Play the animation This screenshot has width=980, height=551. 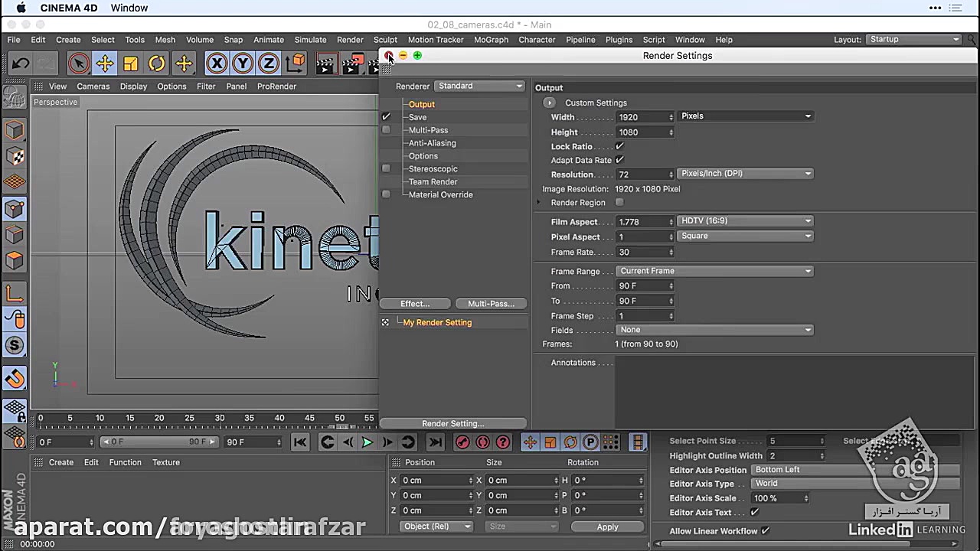(x=366, y=442)
